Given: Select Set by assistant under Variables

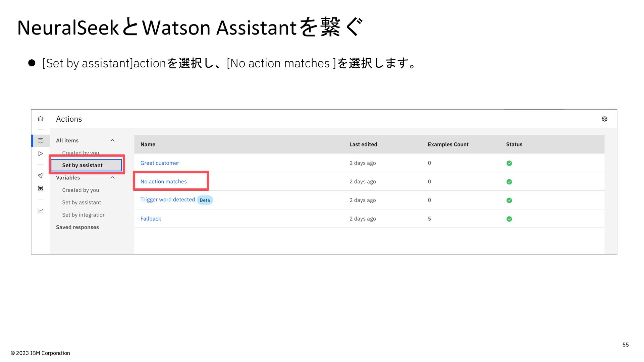Looking at the screenshot, I should point(82,202).
